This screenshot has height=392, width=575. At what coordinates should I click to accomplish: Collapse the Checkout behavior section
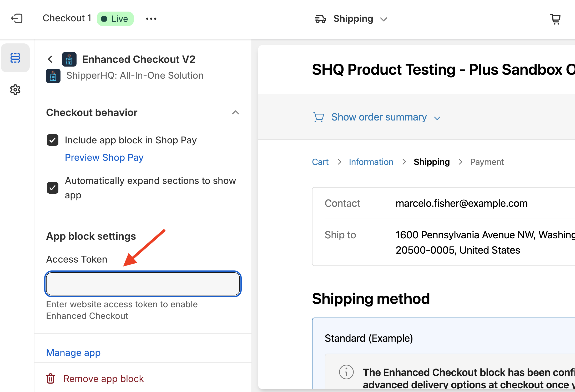click(235, 113)
